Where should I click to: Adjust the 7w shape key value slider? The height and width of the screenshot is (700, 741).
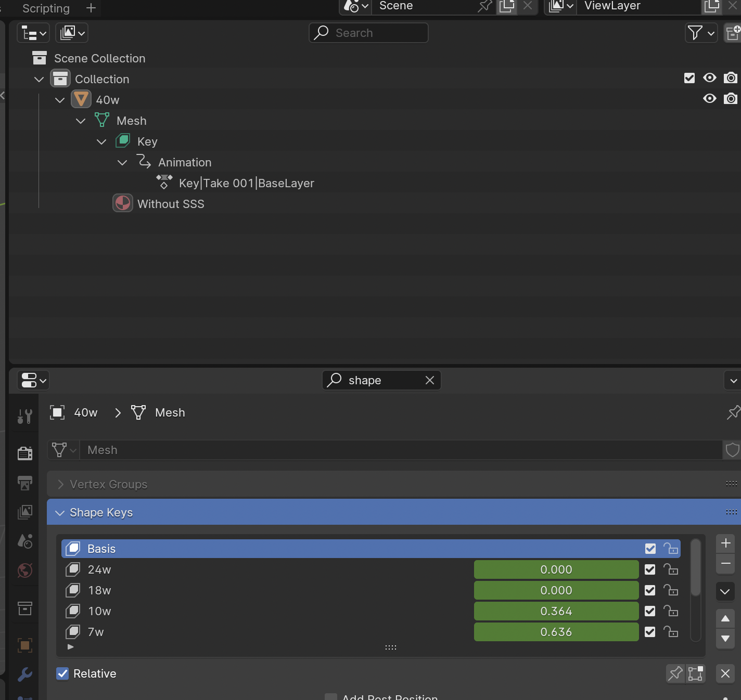coord(556,632)
